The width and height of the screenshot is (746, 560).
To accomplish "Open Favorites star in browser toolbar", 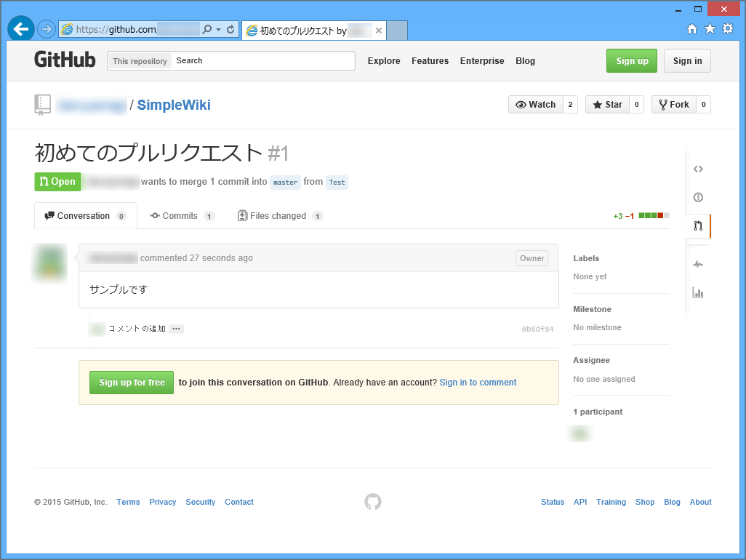I will (x=710, y=29).
